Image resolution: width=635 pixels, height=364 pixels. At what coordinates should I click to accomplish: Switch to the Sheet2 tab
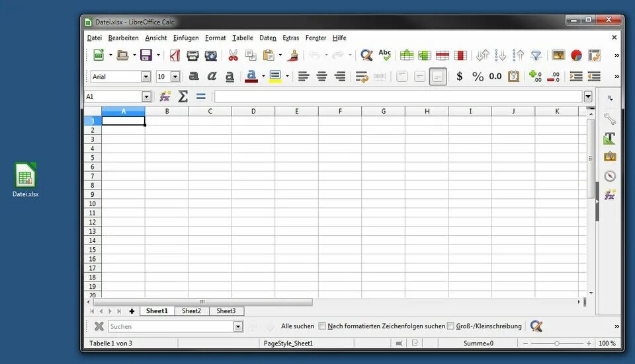(x=191, y=311)
